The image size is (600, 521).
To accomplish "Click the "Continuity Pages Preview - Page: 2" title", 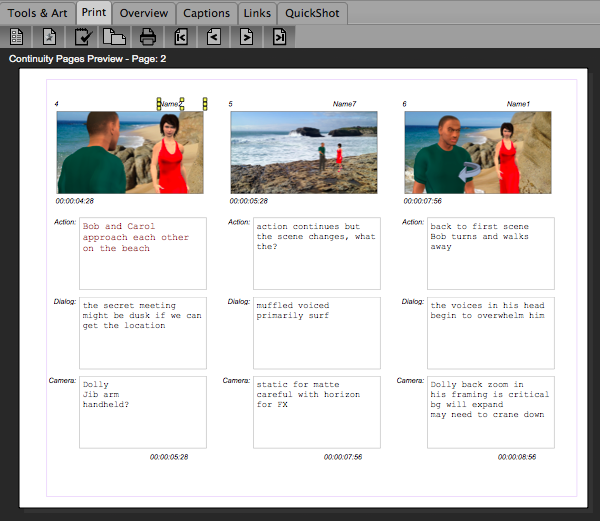I will pos(88,59).
